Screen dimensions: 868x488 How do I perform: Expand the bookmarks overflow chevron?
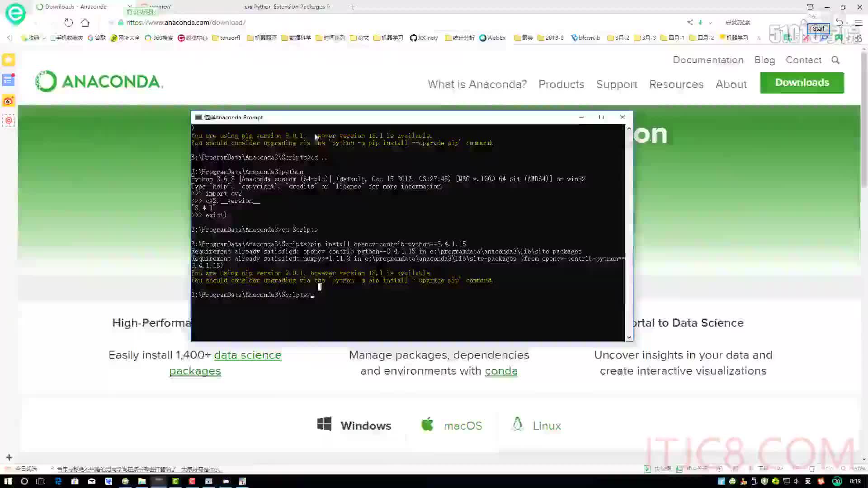point(759,38)
